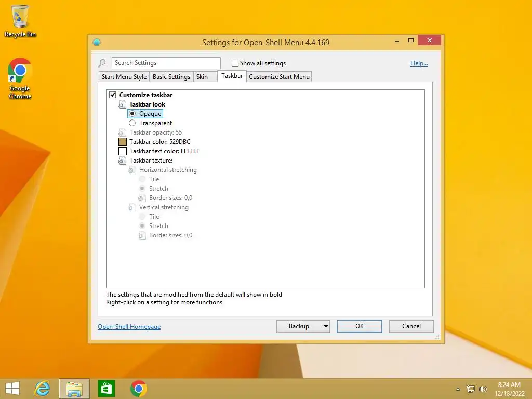Select the Transparent taskbar look option
The width and height of the screenshot is (532, 399).
coord(132,123)
